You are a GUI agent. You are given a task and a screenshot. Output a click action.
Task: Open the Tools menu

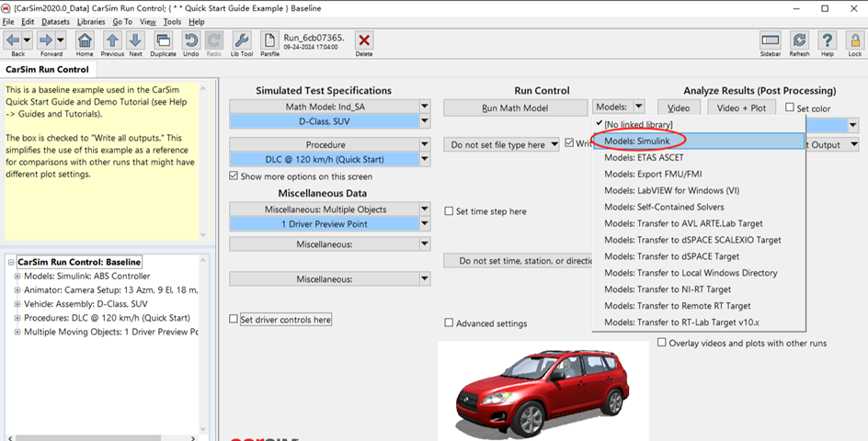pyautogui.click(x=172, y=21)
